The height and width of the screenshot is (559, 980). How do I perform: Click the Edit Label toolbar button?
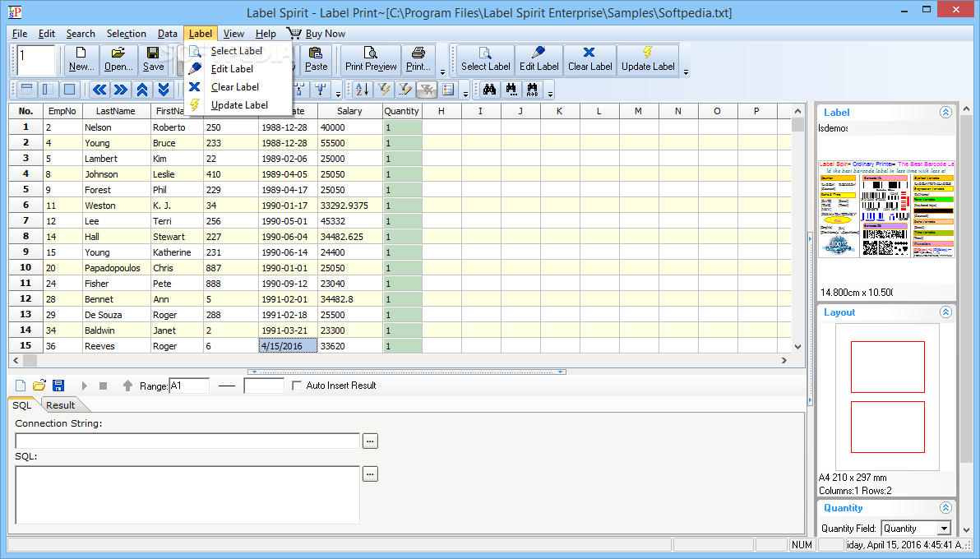(x=539, y=59)
